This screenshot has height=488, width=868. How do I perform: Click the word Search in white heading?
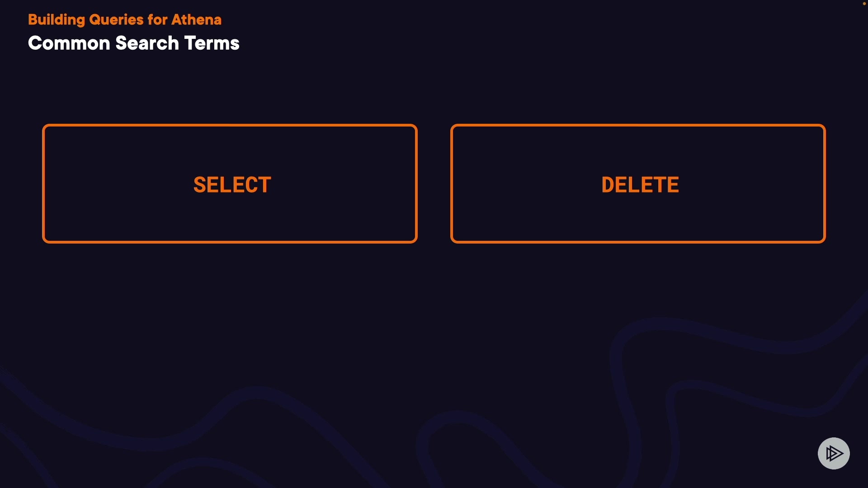click(x=147, y=43)
